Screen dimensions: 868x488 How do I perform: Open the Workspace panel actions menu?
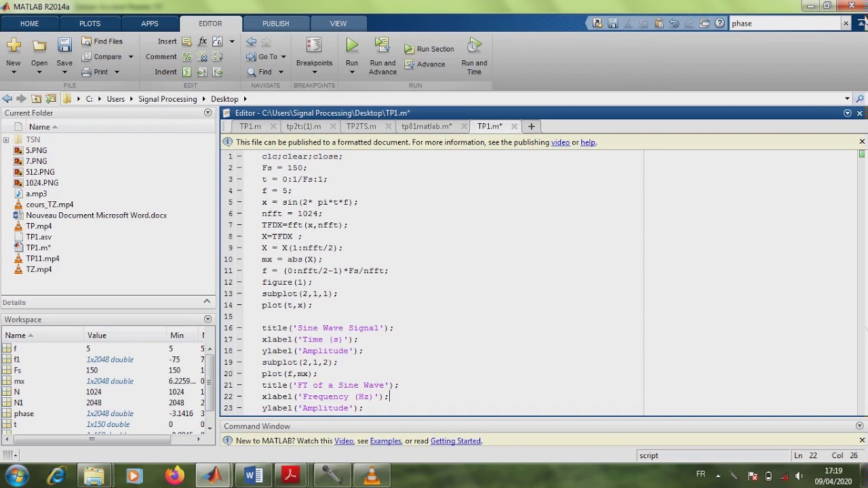point(208,319)
